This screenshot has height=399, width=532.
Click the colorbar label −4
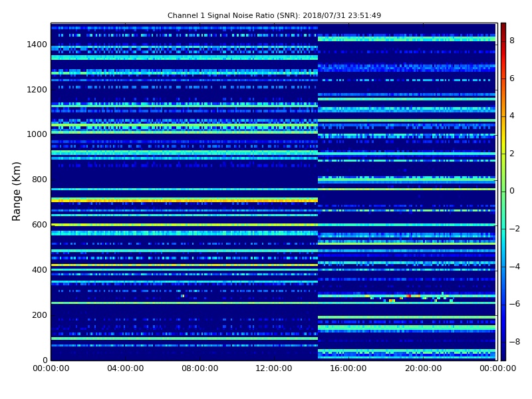coord(515,267)
